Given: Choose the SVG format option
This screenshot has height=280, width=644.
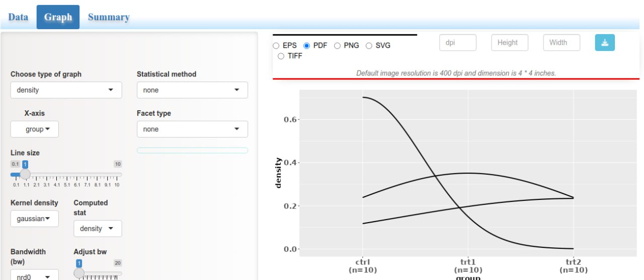Looking at the screenshot, I should point(369,46).
